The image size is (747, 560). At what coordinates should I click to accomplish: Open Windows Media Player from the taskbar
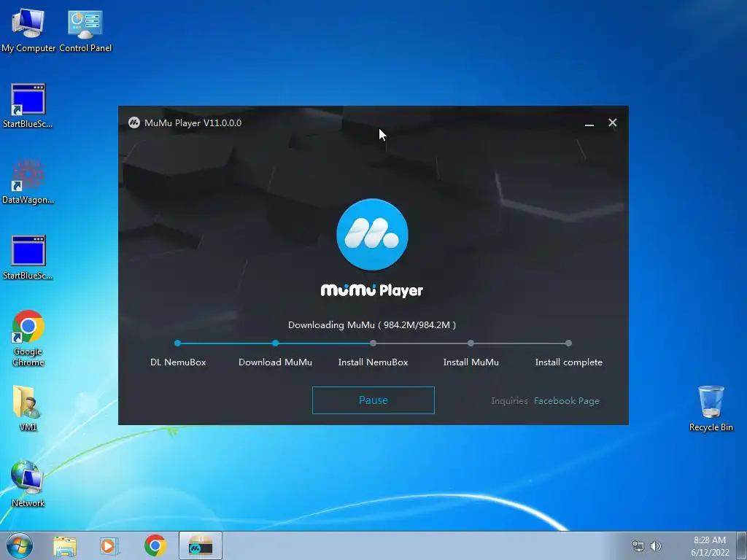(x=109, y=546)
